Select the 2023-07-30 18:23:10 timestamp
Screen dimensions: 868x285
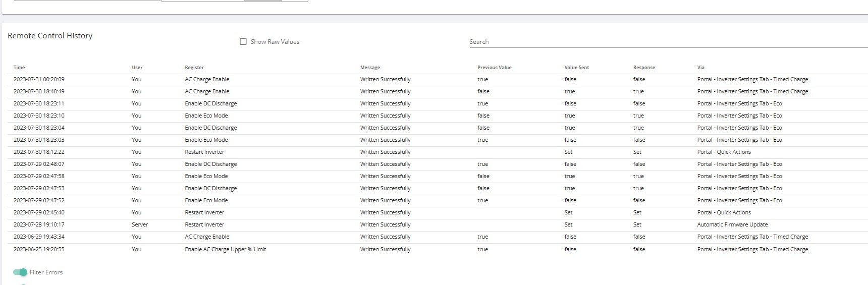[39, 116]
